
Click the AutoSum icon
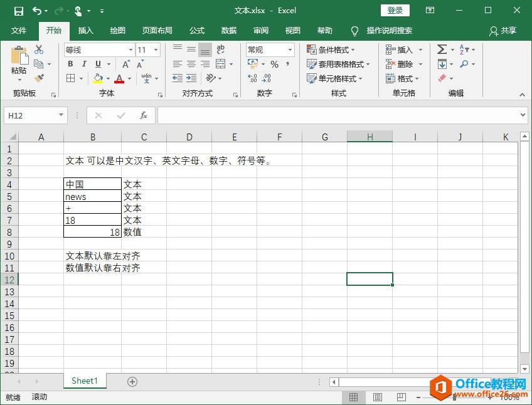click(x=441, y=49)
